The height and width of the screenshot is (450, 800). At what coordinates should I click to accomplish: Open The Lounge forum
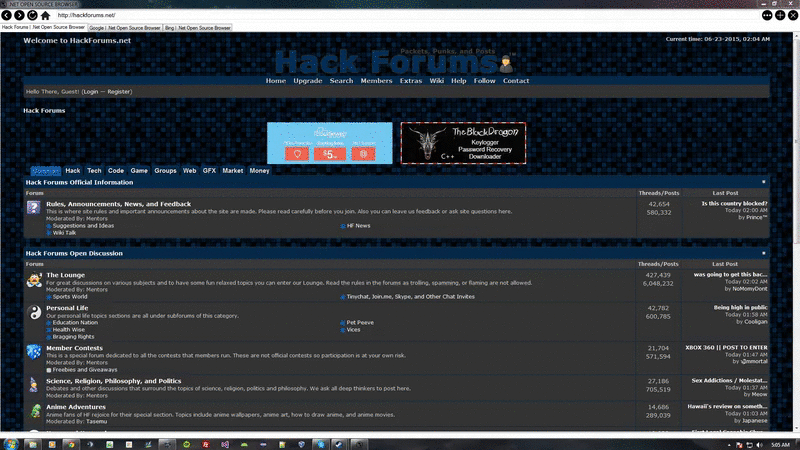[65, 275]
